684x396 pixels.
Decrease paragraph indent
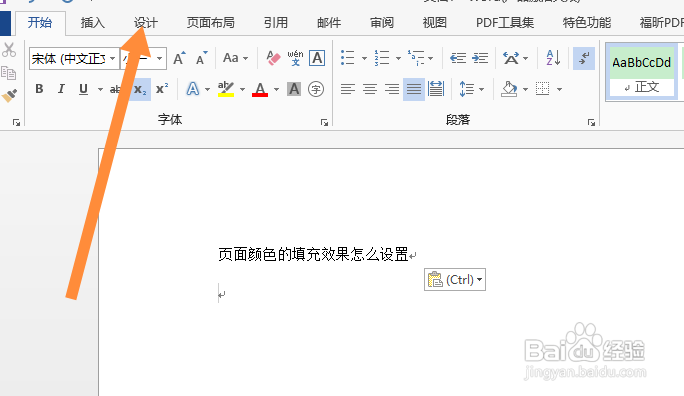[458, 58]
